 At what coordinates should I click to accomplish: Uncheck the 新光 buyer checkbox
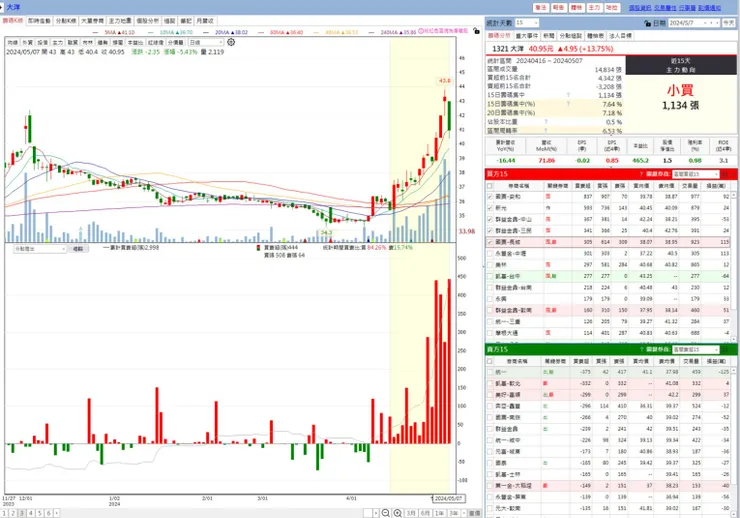tap(490, 208)
